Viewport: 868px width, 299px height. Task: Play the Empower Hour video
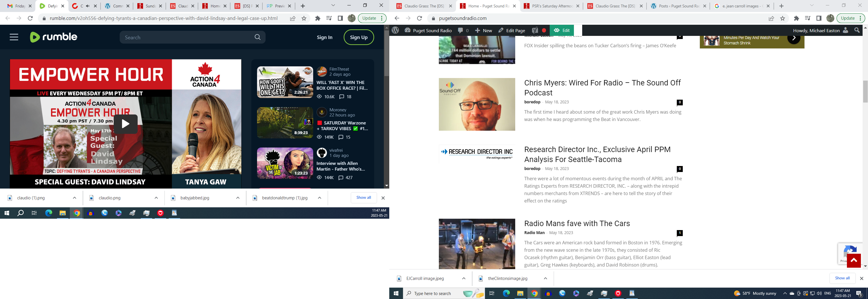click(x=125, y=124)
